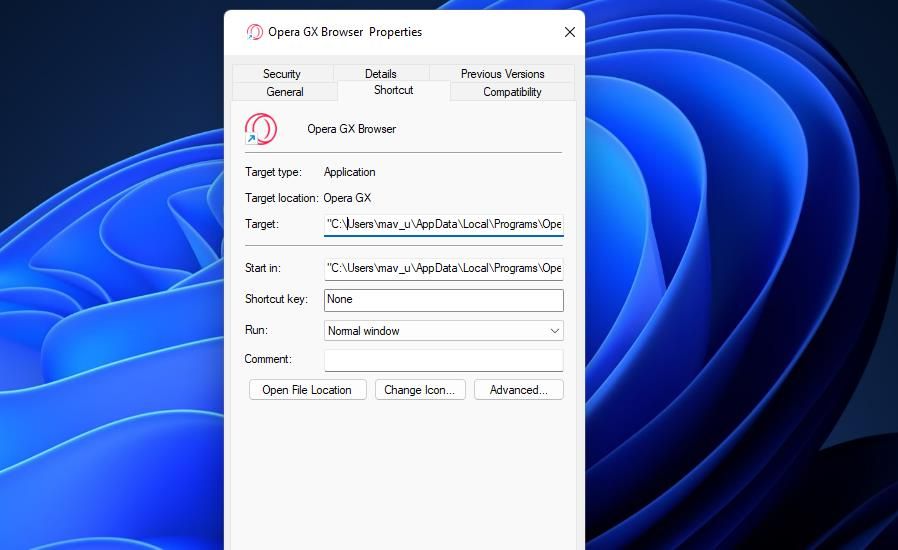Click the Opera GX Browser name text

click(352, 129)
